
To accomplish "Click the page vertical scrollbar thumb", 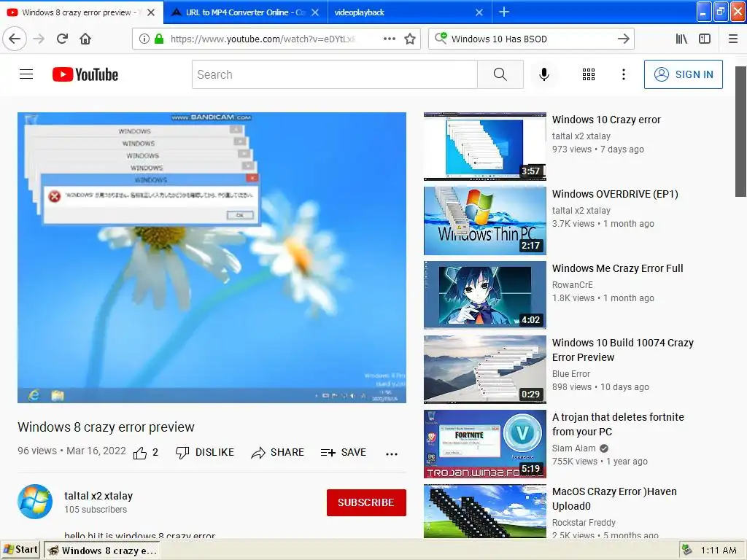I will [x=740, y=131].
